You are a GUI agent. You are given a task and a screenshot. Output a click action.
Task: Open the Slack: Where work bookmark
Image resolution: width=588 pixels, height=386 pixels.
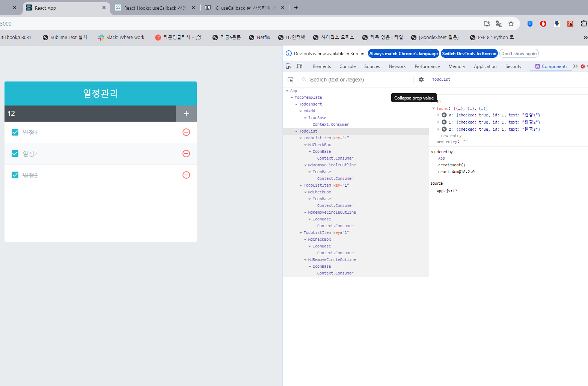coord(123,38)
